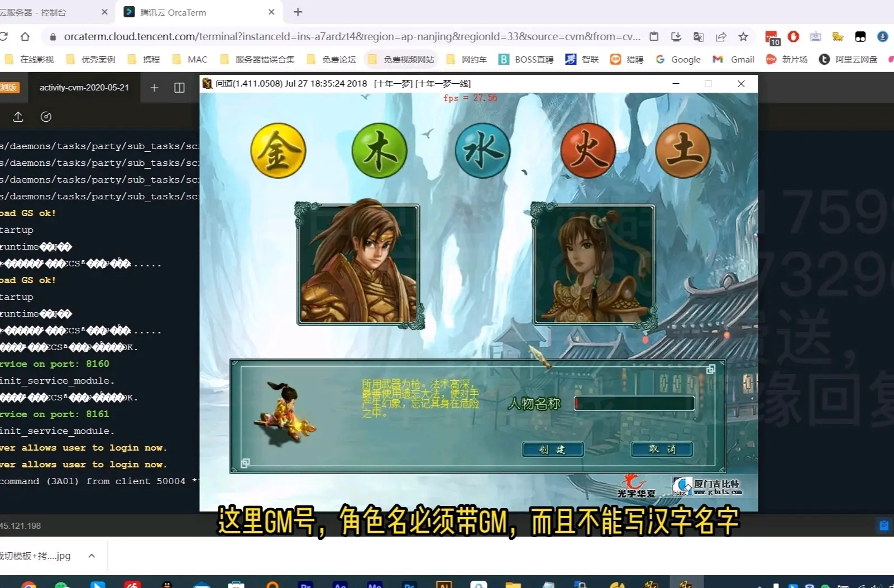Select the 金 (metal) element icon
Viewport: 894px width, 588px height.
pos(278,151)
